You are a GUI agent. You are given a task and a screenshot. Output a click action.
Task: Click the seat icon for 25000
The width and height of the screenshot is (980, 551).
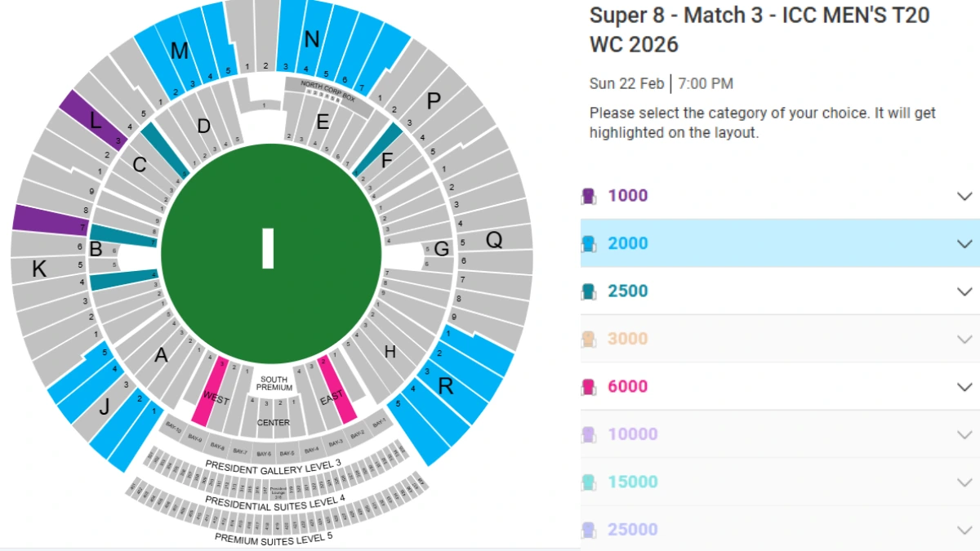click(588, 530)
